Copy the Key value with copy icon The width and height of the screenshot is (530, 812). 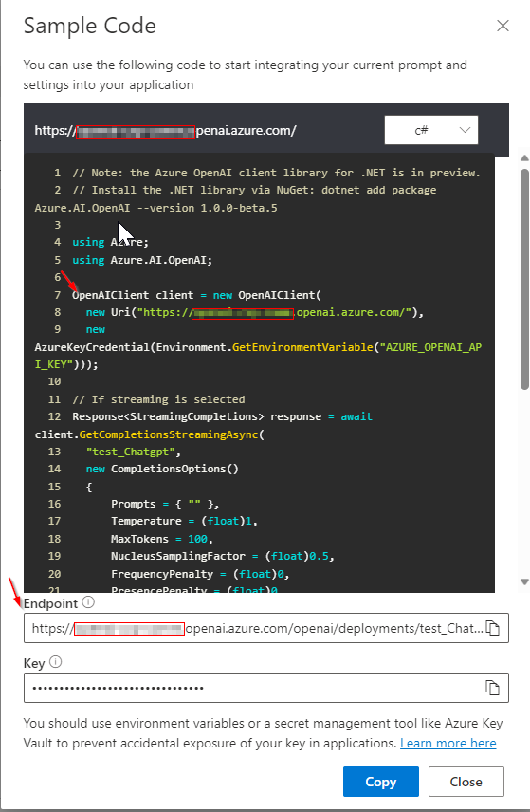[492, 688]
